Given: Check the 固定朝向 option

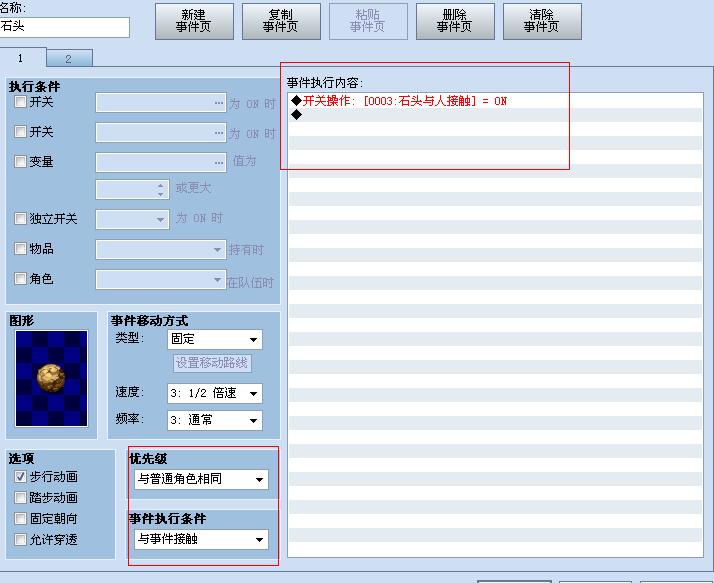Looking at the screenshot, I should pos(20,518).
